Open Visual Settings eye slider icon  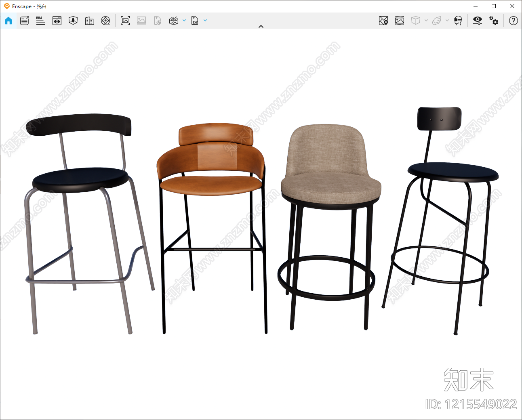tap(478, 21)
